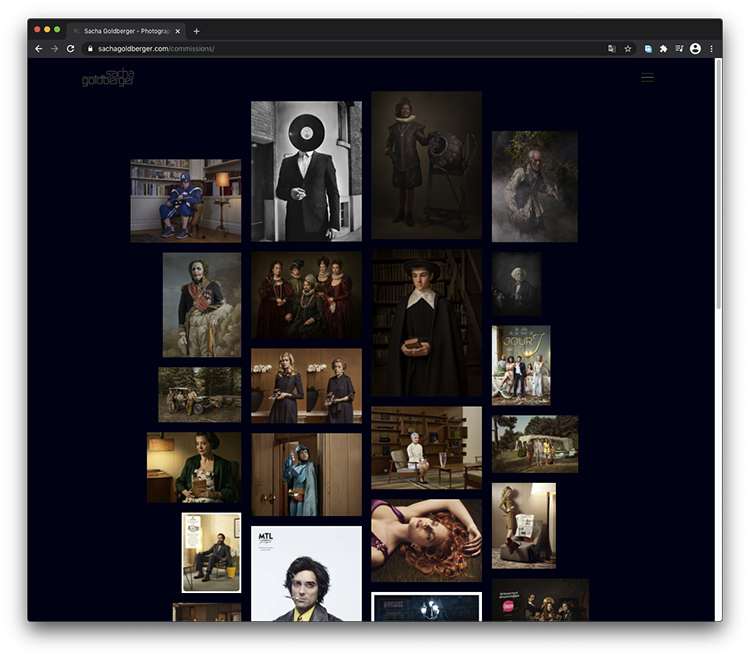Open the superhero reading in armchair photo
The image size is (750, 658).
pyautogui.click(x=185, y=200)
